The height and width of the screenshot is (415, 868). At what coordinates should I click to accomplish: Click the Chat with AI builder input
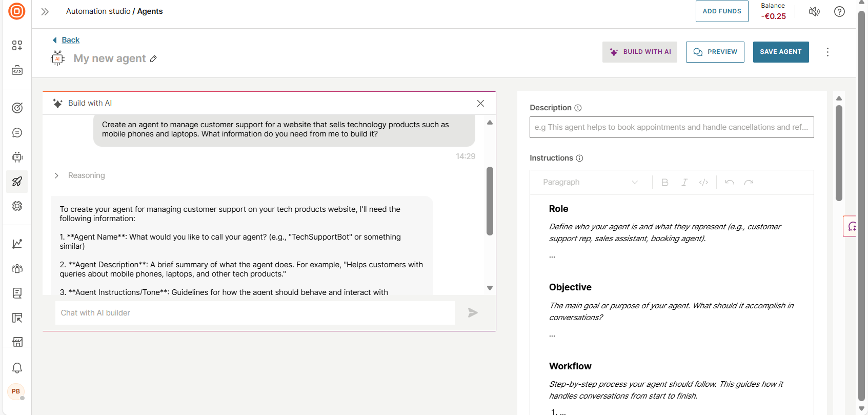coord(255,313)
